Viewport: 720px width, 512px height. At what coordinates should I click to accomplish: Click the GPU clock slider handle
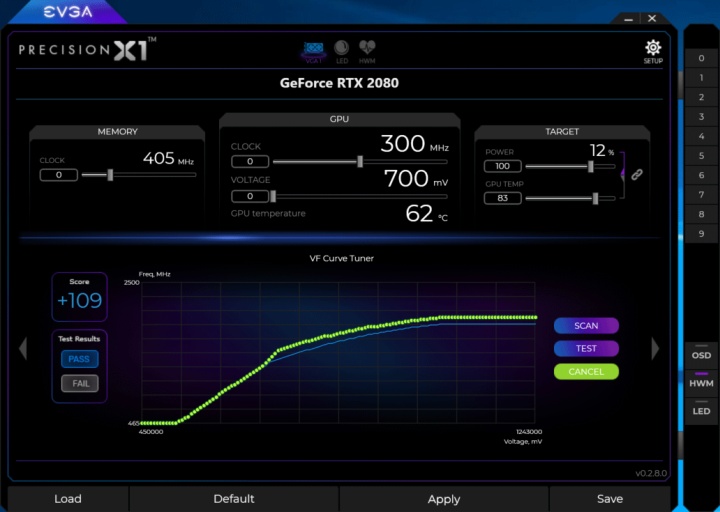(x=360, y=162)
